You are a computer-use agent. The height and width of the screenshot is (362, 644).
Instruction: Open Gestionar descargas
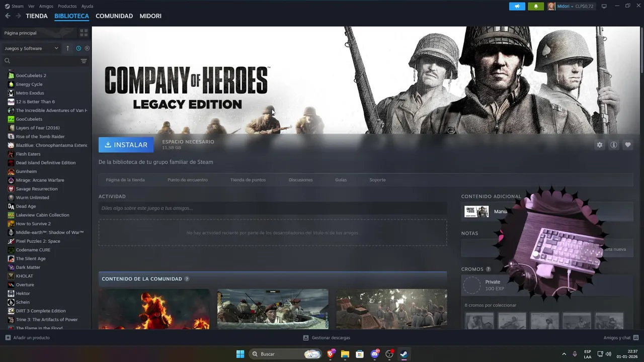tap(327, 338)
